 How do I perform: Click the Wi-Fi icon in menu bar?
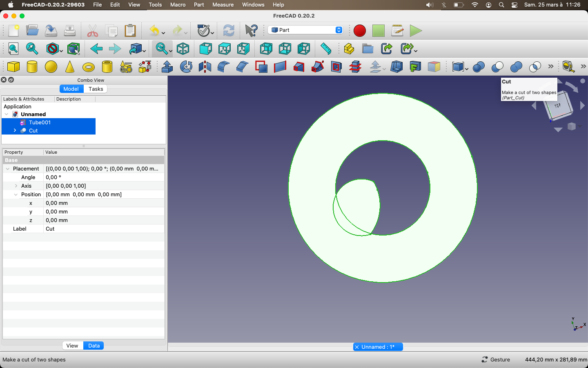click(x=474, y=4)
